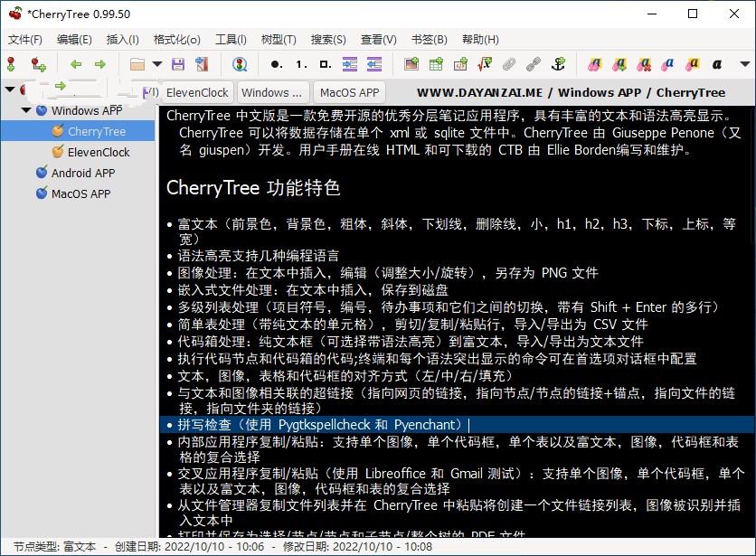Screen dimensions: 756x556
Task: Jump to ElevenClock bookmark button
Action: 197,92
